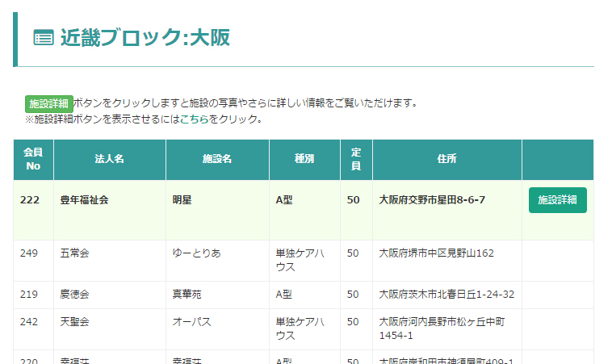Select address 大阪府河内長野市松ヶ丘中町 1454-1

[x=442, y=328]
